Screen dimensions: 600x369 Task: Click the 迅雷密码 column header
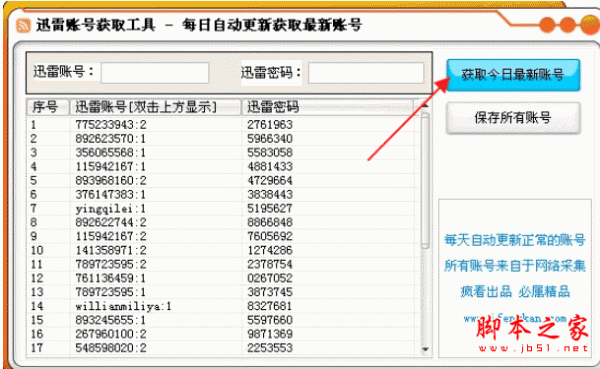coord(328,107)
